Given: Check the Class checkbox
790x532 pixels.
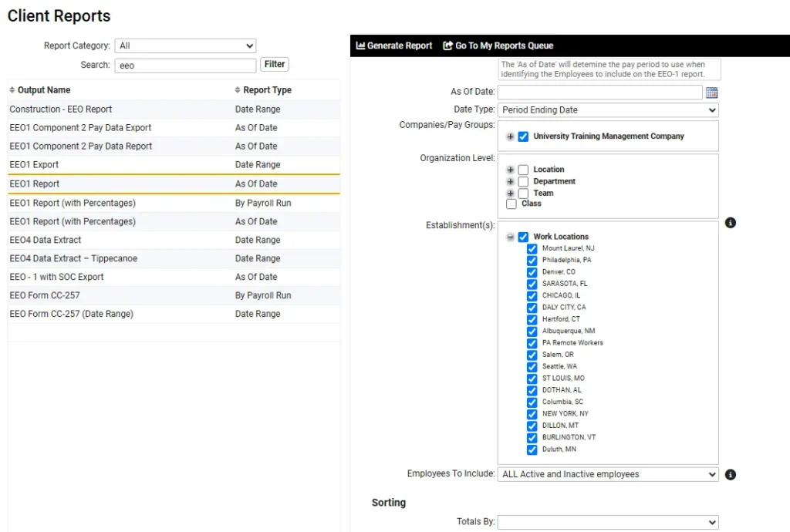Looking at the screenshot, I should 511,204.
